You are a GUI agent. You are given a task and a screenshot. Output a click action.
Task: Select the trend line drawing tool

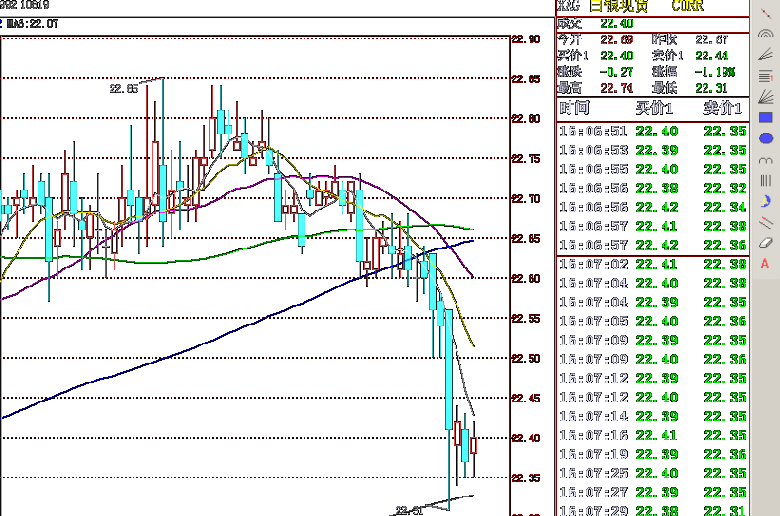point(766,10)
